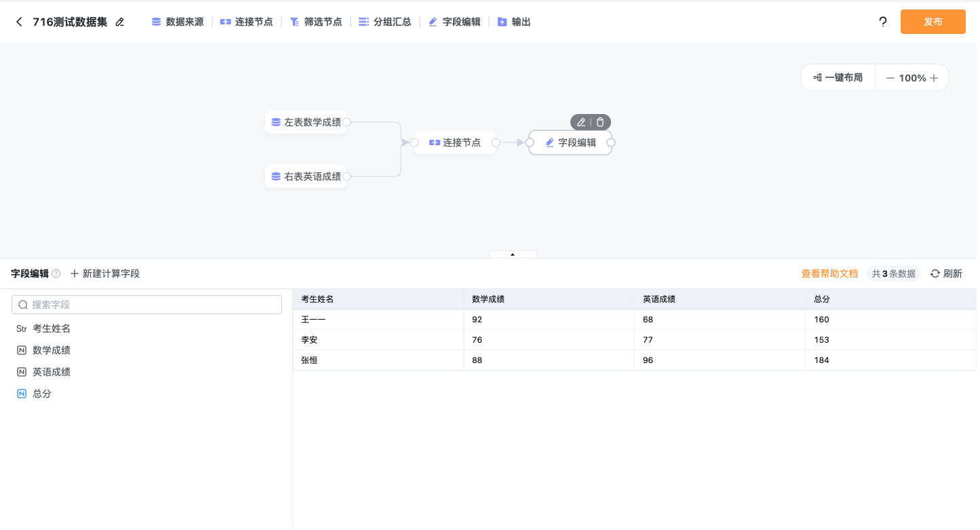Go back using the left arrow
This screenshot has height=530, width=980.
[x=19, y=22]
